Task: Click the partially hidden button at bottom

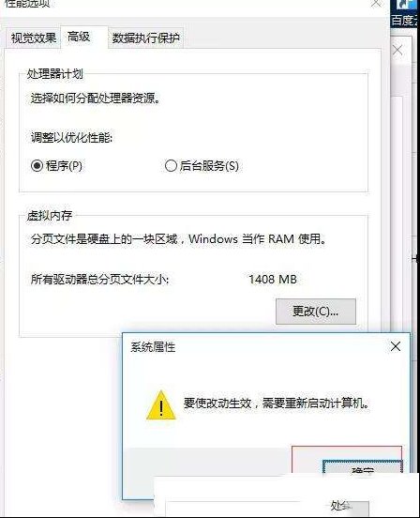Action: (x=349, y=506)
